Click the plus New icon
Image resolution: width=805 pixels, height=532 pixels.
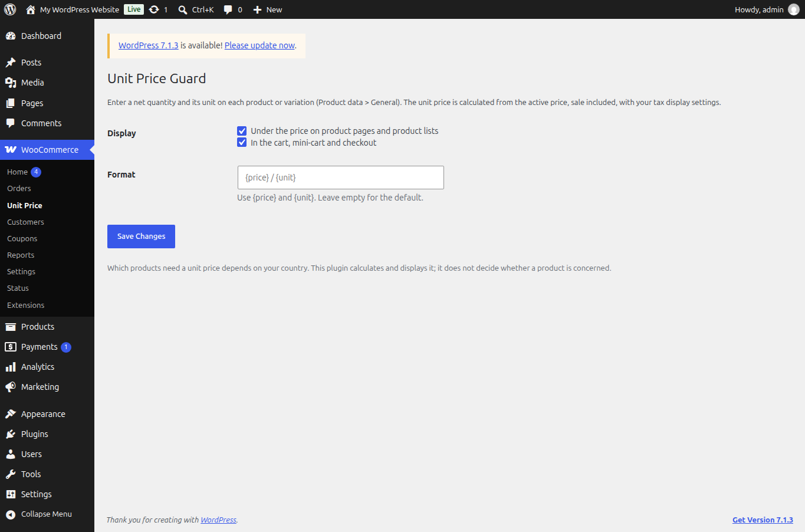point(257,9)
